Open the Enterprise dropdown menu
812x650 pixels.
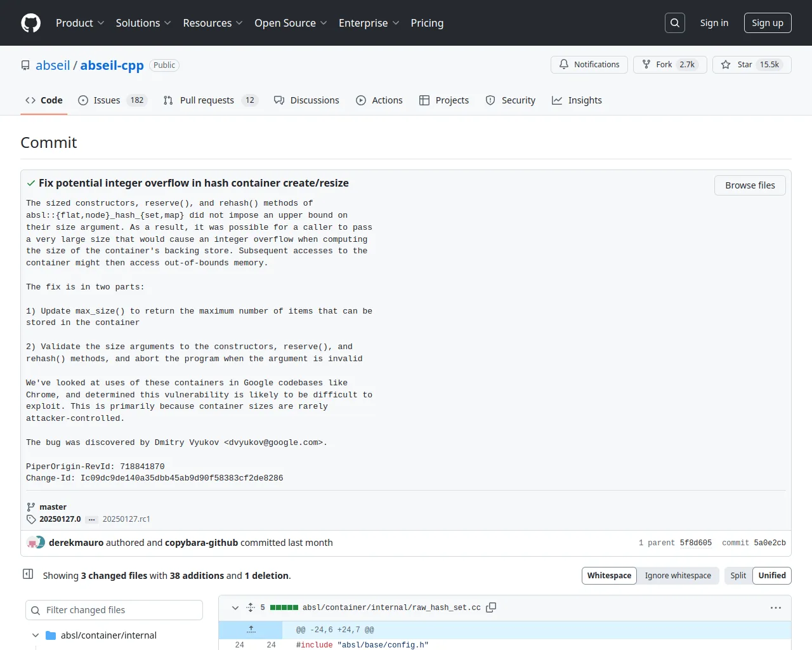(x=369, y=23)
